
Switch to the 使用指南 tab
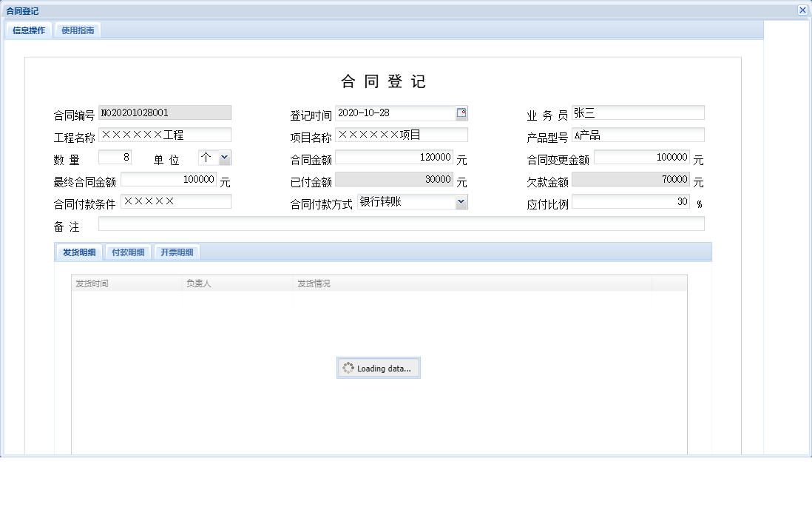point(78,30)
